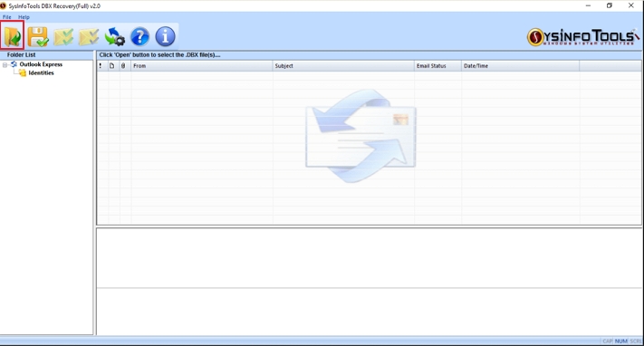This screenshot has height=346, width=644.
Task: Click the Save floppy disk icon
Action: [38, 36]
